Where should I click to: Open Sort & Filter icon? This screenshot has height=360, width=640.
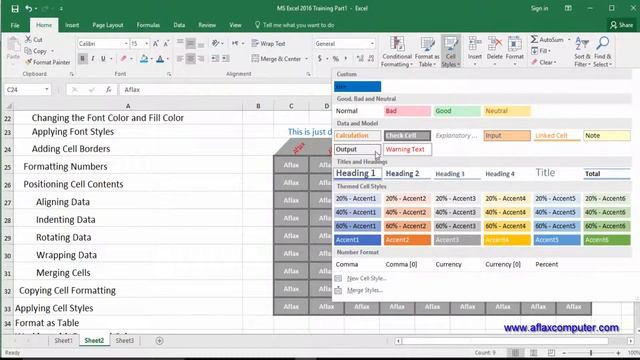[x=582, y=43]
